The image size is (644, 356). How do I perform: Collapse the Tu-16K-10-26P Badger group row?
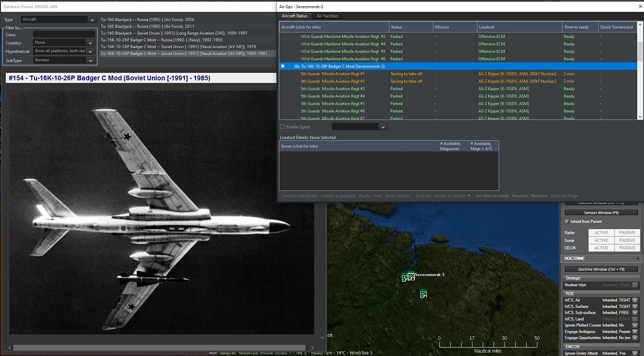(283, 66)
